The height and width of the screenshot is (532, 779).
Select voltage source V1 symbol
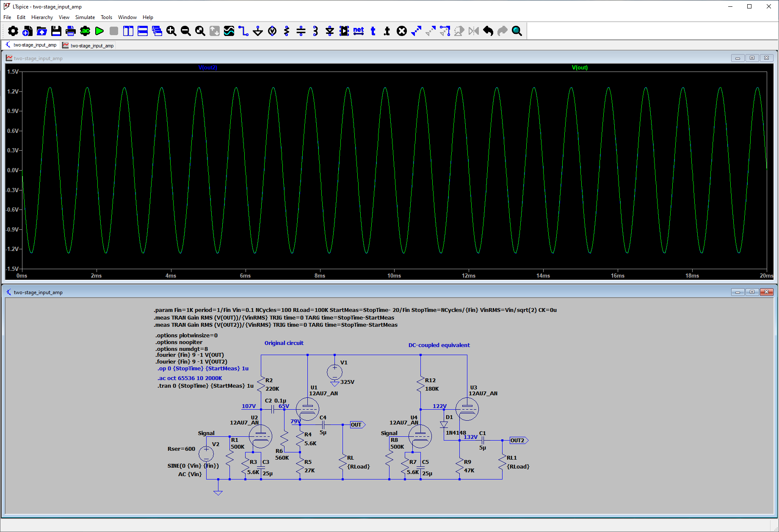334,372
